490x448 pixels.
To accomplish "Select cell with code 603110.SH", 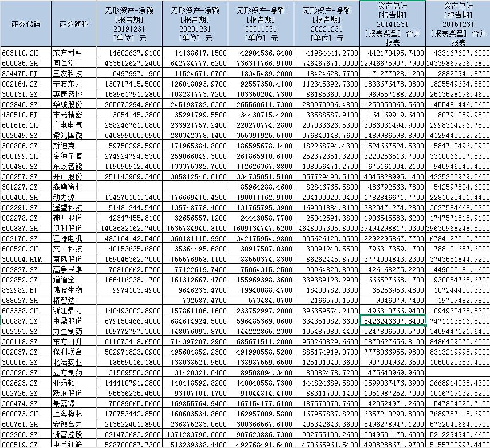I will (x=26, y=53).
